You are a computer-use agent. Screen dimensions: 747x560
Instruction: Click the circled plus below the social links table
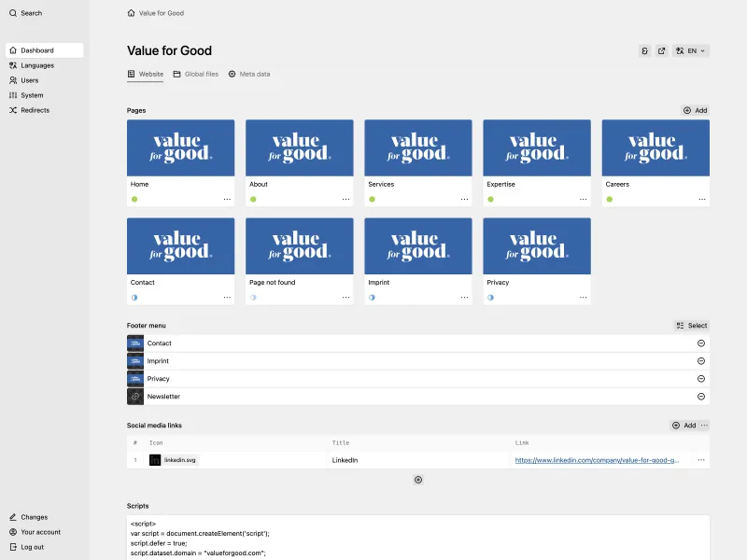pos(417,480)
